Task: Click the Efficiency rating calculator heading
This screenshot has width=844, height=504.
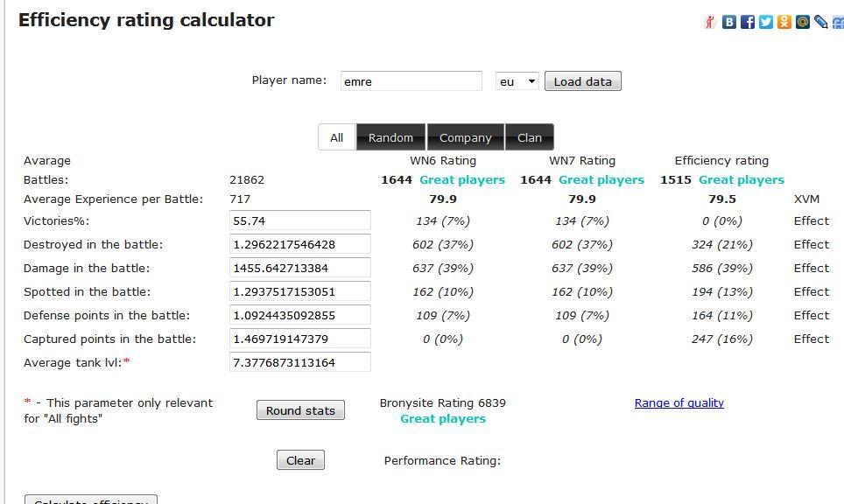Action: click(x=146, y=20)
